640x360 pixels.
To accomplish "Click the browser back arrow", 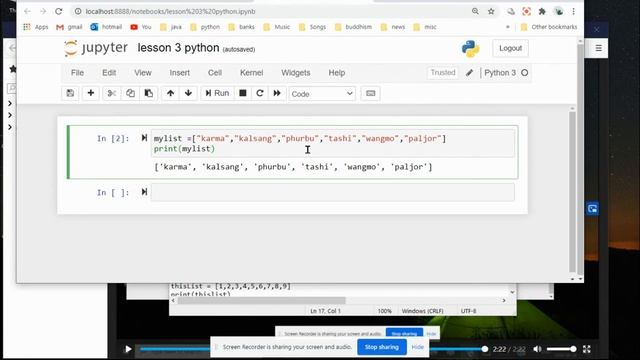I will [27, 11].
